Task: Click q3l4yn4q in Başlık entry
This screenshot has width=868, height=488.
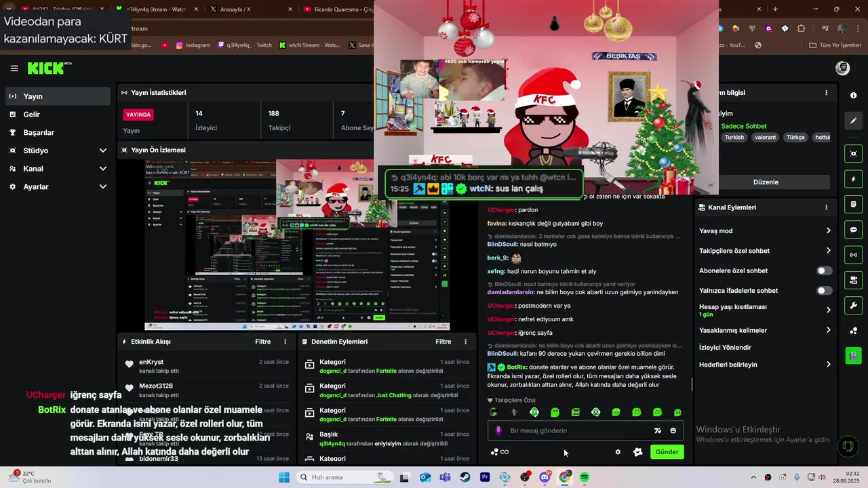Action: coord(332,443)
